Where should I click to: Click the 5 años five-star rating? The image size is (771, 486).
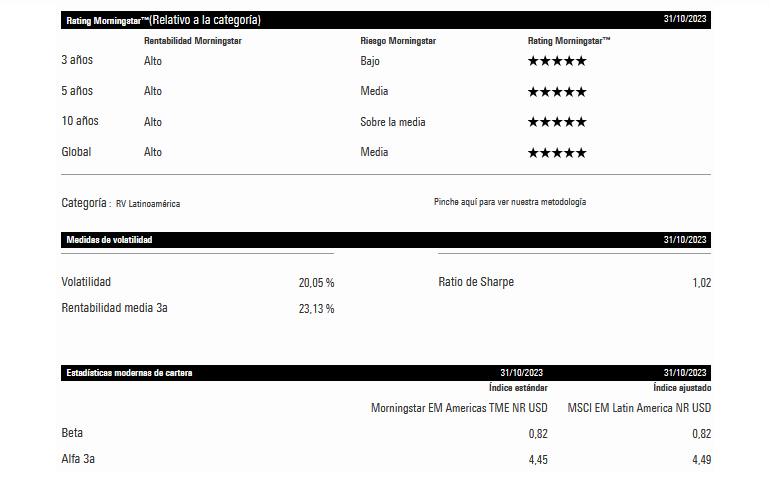[x=557, y=92]
